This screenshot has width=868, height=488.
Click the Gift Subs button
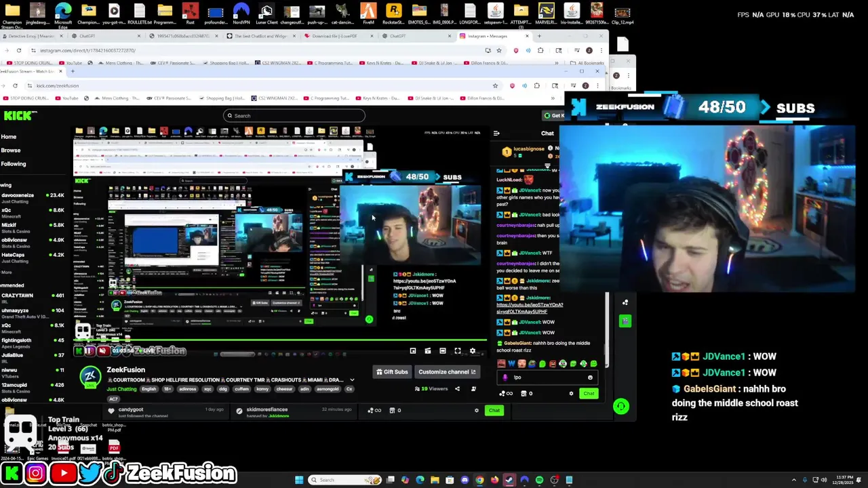tap(393, 371)
